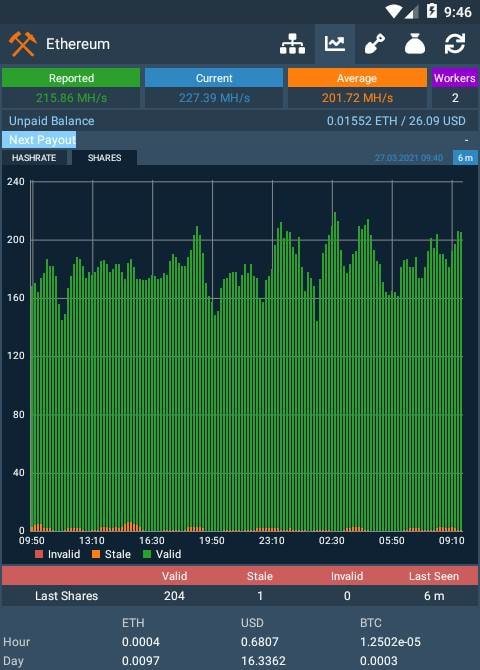Tap the 227.39 MH/s current value
Viewport: 480px width, 670px height.
(x=214, y=98)
